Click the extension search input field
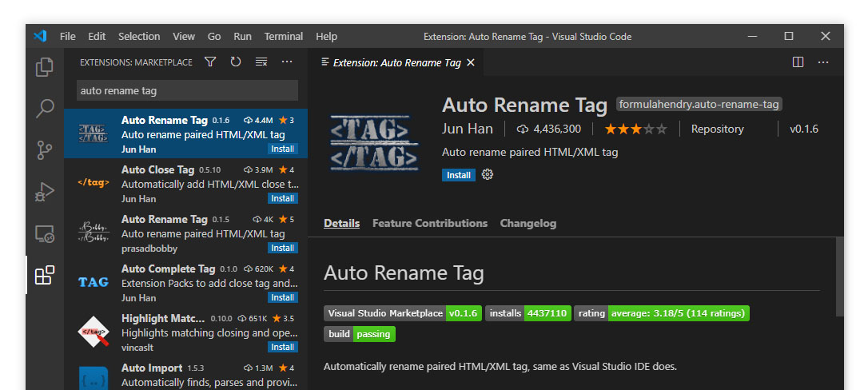Screen dimensions: 868x390 [187, 91]
